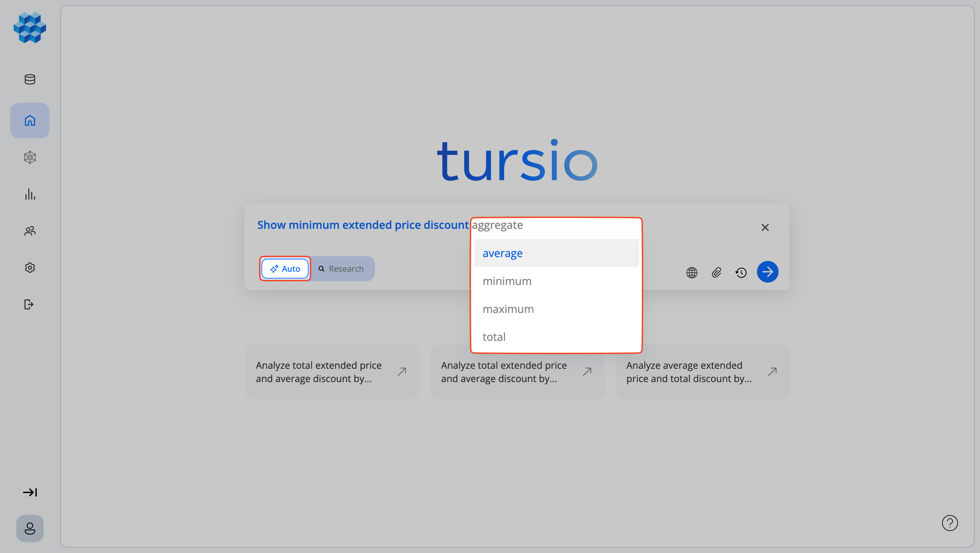Viewport: 980px width, 553px height.
Task: Open the analytics bar chart panel
Action: pyautogui.click(x=30, y=194)
